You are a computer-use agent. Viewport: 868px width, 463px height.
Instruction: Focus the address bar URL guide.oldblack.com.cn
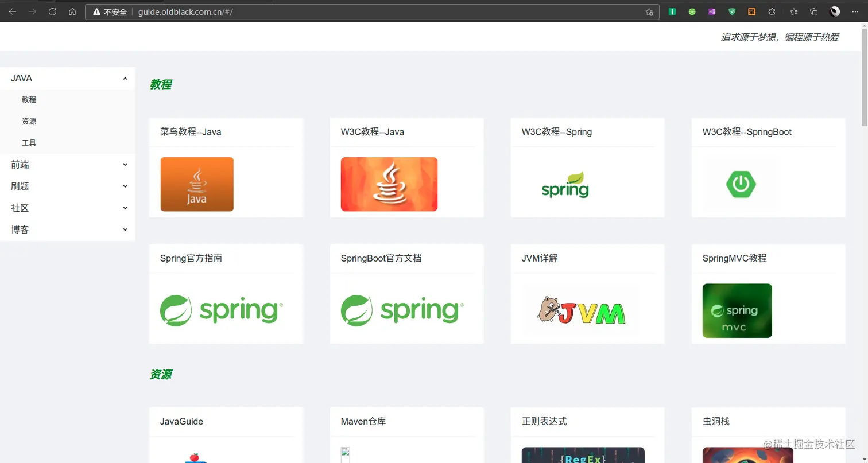[x=185, y=12]
